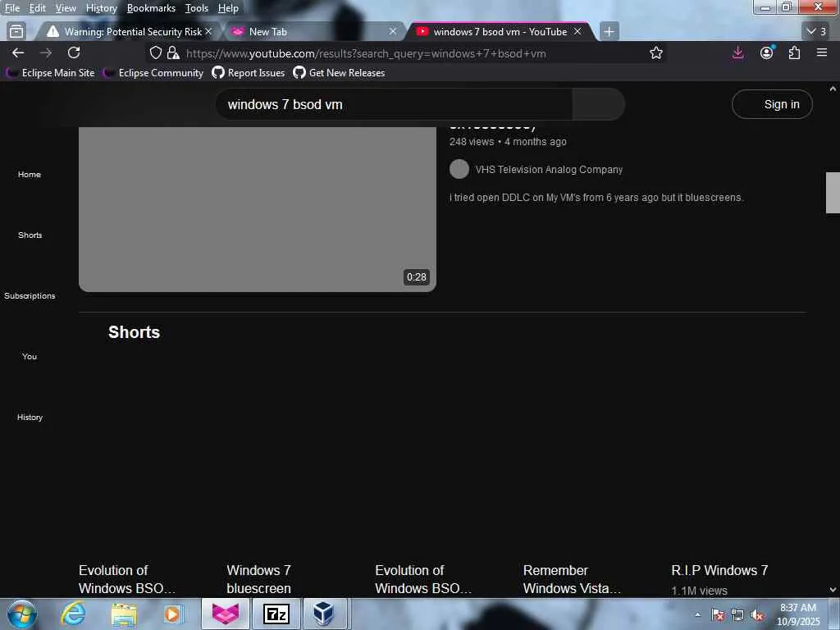The height and width of the screenshot is (630, 840).
Task: Open the Get New Releases bookmark
Action: (339, 73)
